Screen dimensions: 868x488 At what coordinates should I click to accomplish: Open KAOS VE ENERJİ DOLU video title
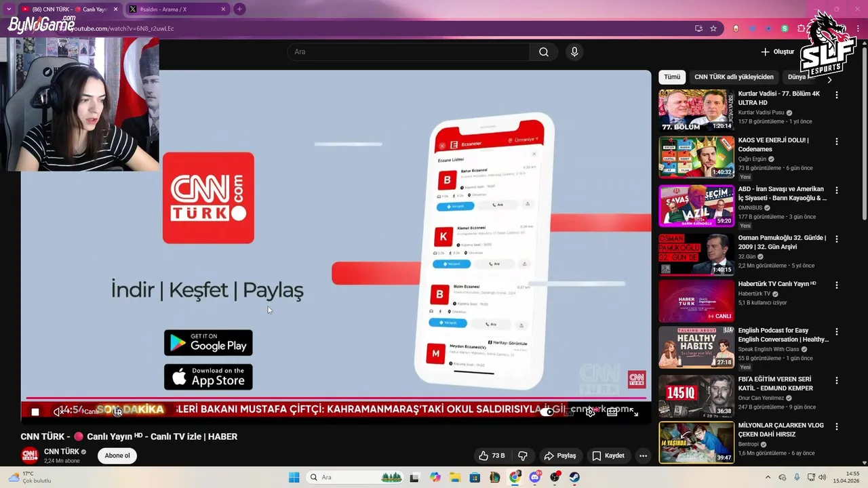(x=773, y=144)
